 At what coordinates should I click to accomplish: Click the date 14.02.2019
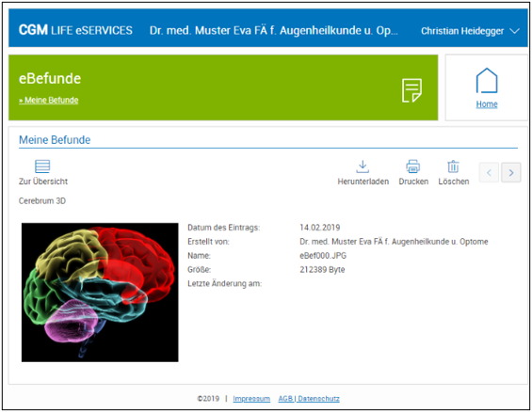[319, 228]
